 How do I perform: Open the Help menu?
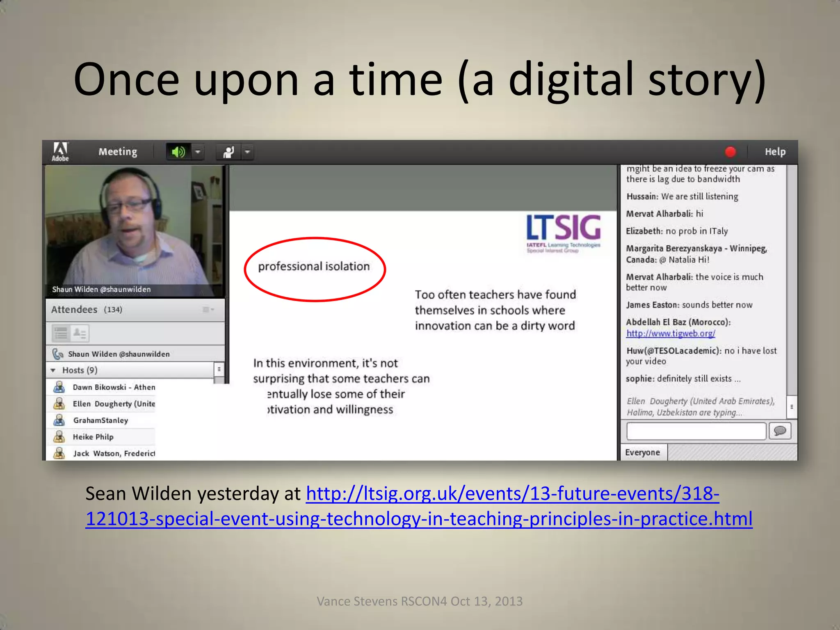(x=775, y=152)
